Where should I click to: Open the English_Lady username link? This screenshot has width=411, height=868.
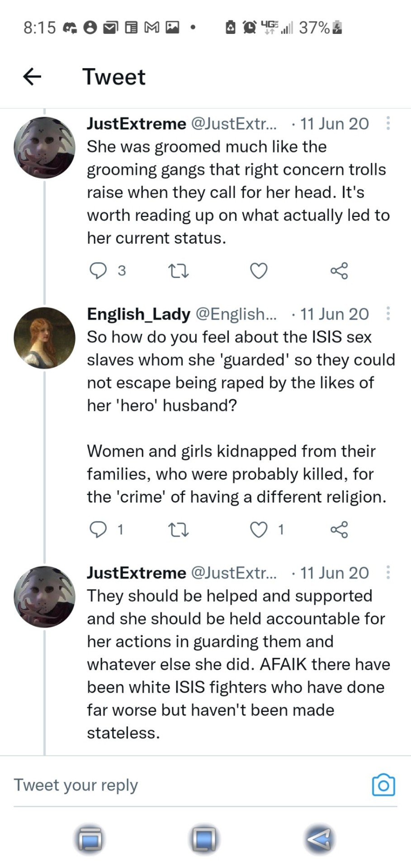pyautogui.click(x=138, y=314)
